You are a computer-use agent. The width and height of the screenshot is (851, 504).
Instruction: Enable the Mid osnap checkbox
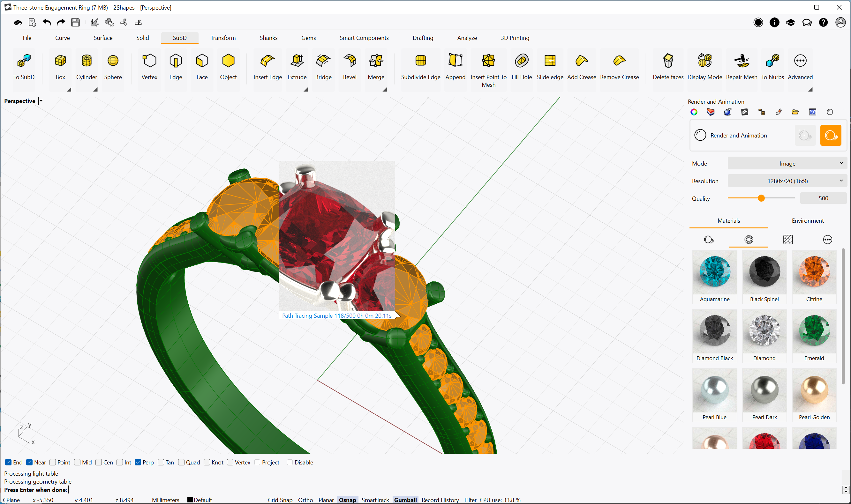77,462
